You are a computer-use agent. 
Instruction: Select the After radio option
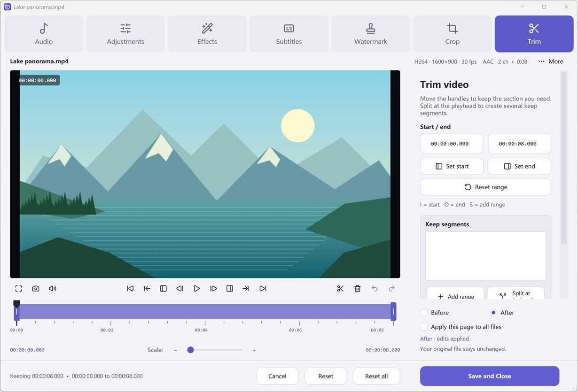502,313
